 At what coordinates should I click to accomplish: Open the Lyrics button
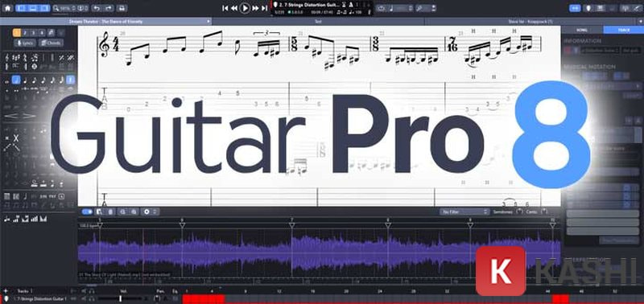click(x=25, y=43)
